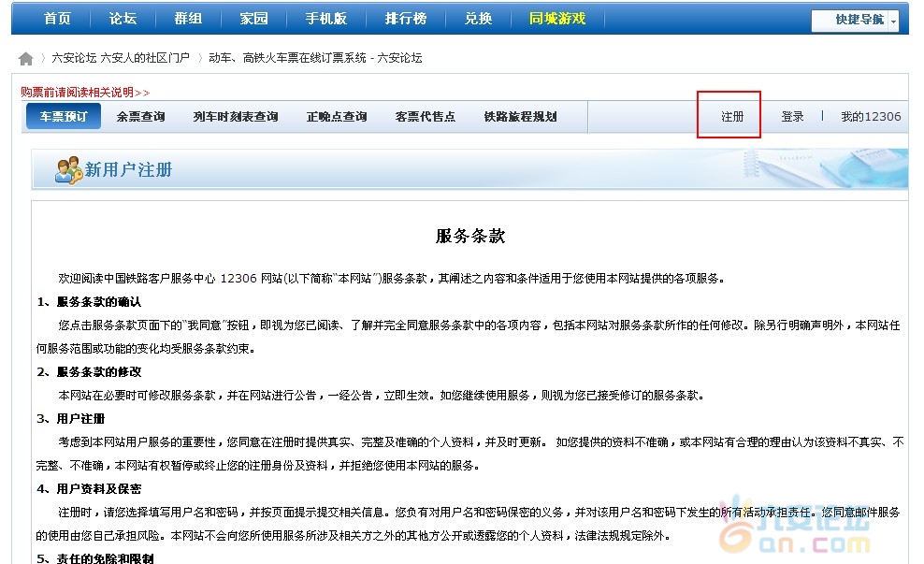924x564 pixels.
Task: Click the 登录 login link
Action: point(794,117)
